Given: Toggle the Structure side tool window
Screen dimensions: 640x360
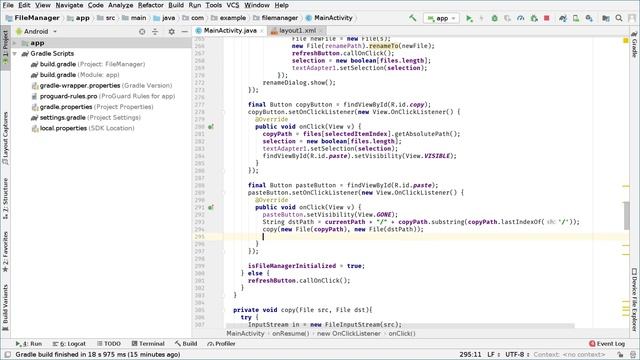Looking at the screenshot, I should pyautogui.click(x=5, y=199).
